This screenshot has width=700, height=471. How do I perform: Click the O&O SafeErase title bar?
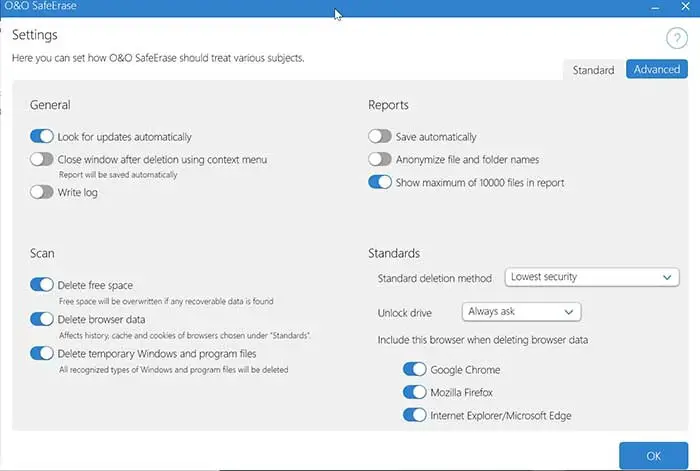point(200,8)
